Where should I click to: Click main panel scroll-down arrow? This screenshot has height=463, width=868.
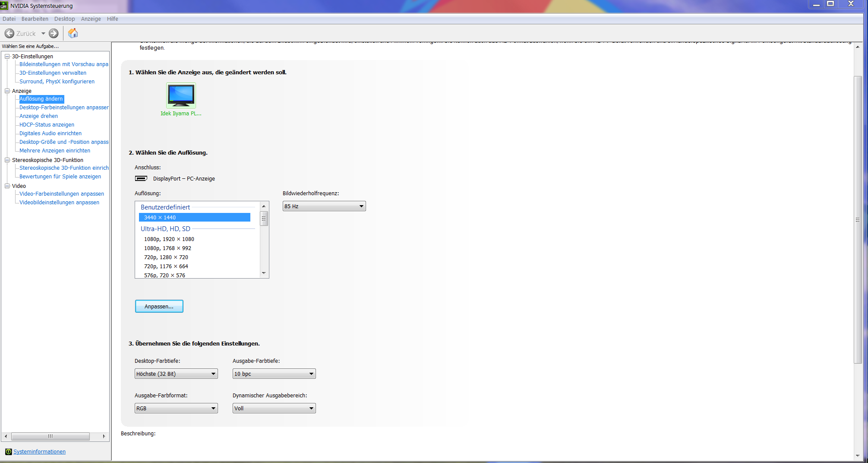(x=858, y=456)
